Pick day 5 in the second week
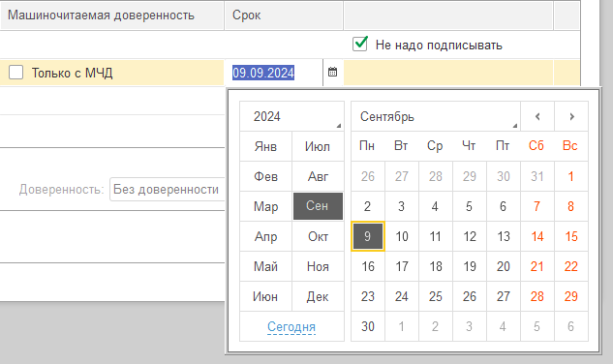 point(470,206)
